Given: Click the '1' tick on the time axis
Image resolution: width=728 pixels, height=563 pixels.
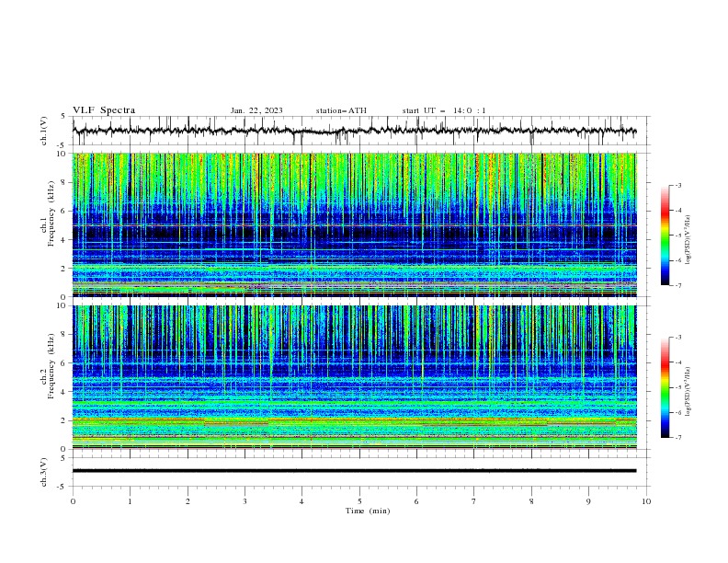Looking at the screenshot, I should (130, 501).
